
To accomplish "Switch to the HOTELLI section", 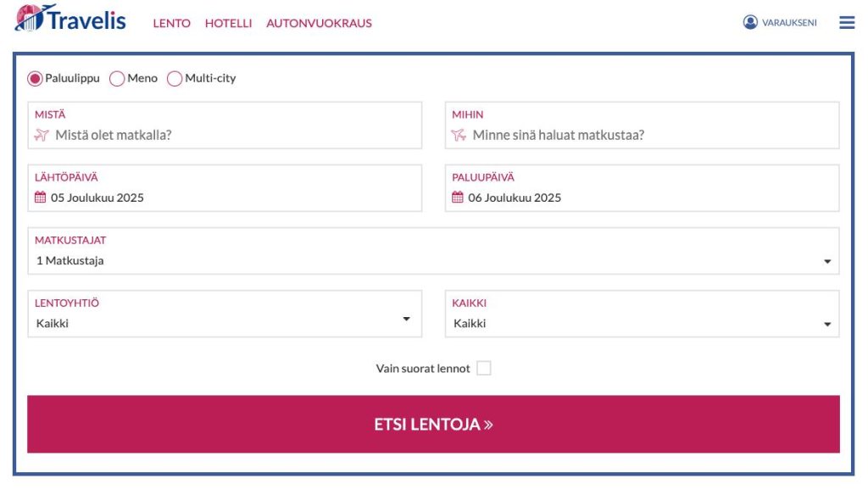I will pyautogui.click(x=228, y=23).
